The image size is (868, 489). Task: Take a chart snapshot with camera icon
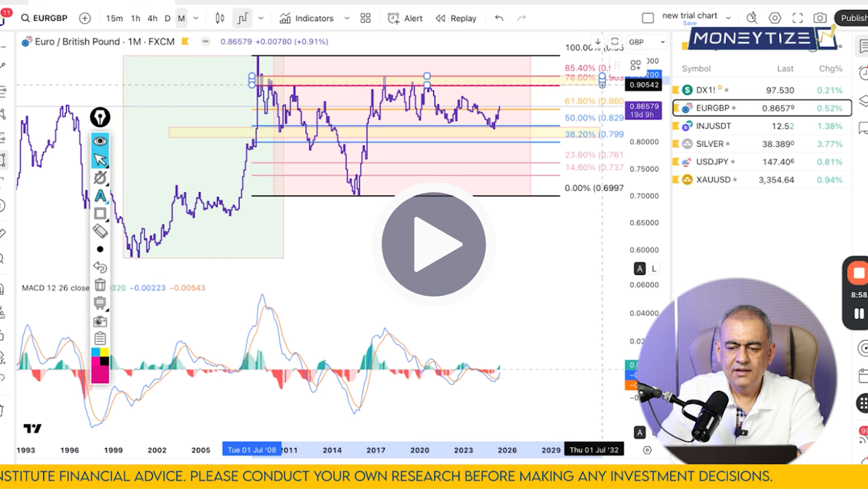coord(820,18)
